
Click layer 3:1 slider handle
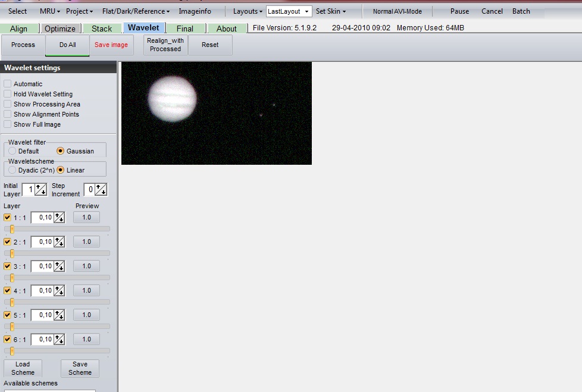12,278
